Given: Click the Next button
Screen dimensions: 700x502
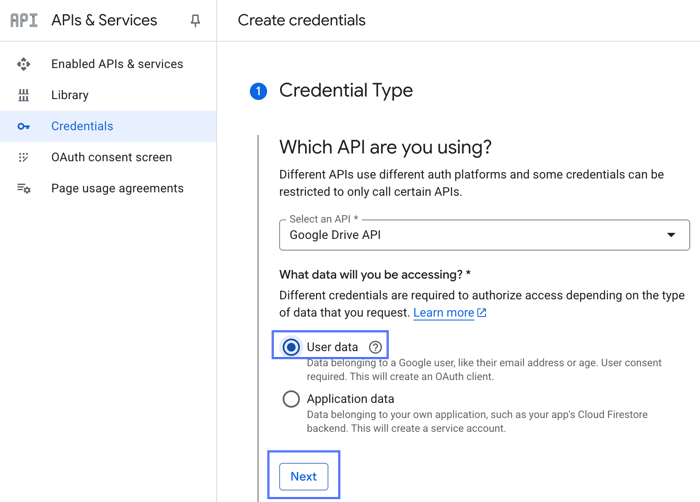Looking at the screenshot, I should pyautogui.click(x=304, y=477).
